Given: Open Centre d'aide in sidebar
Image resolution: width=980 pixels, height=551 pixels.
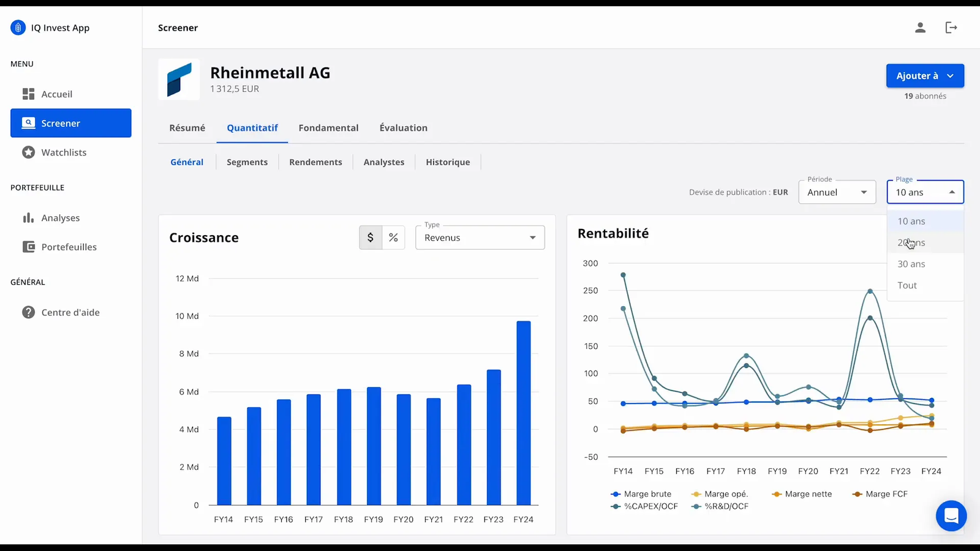Looking at the screenshot, I should [x=71, y=312].
